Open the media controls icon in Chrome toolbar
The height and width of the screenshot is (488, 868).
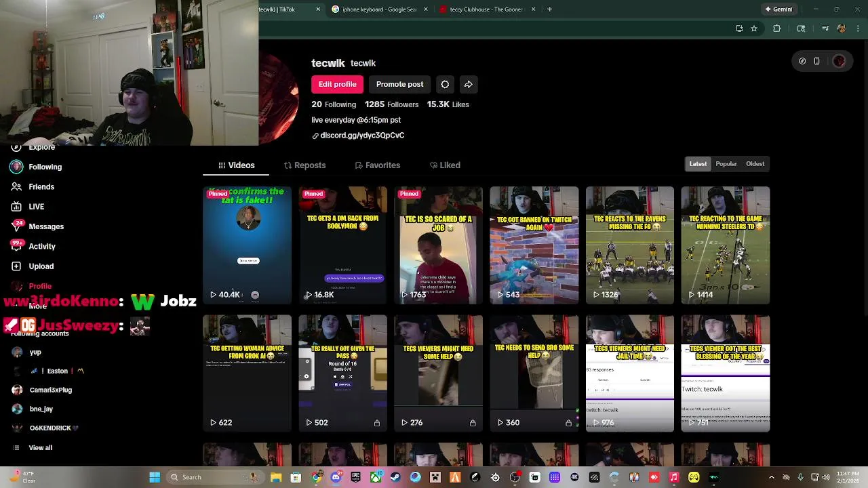point(825,28)
